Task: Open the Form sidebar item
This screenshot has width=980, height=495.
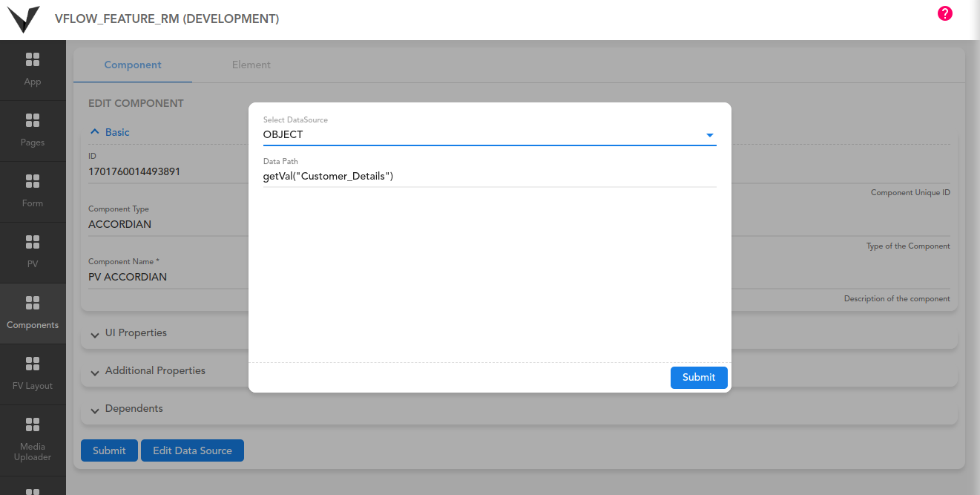Action: pos(33,191)
